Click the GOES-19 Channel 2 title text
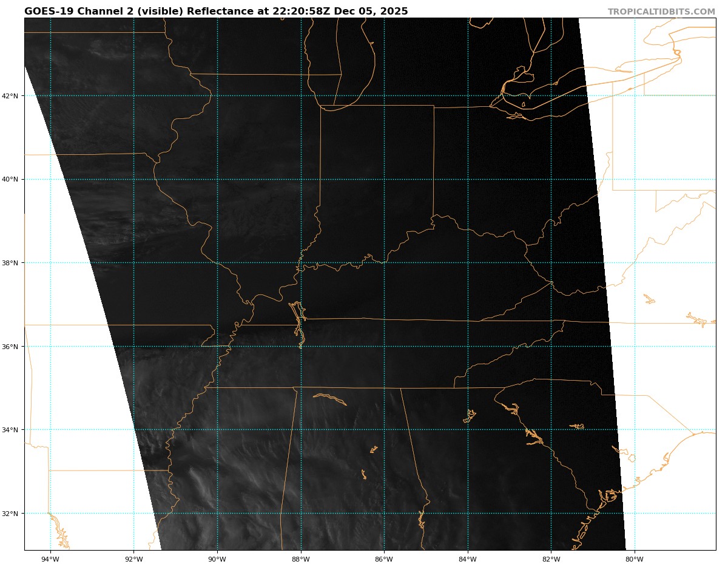Viewport: 728px width, 564px height. [x=216, y=12]
